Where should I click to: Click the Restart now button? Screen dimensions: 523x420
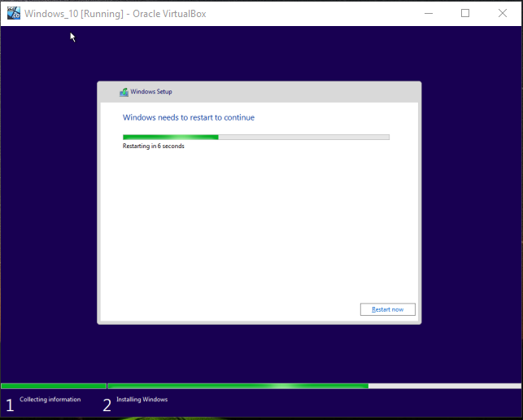click(x=387, y=309)
